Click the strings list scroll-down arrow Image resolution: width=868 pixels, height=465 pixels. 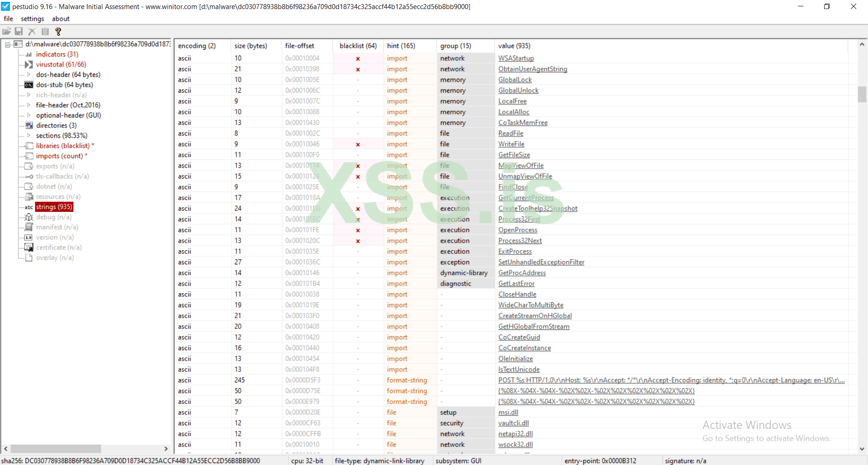click(862, 449)
